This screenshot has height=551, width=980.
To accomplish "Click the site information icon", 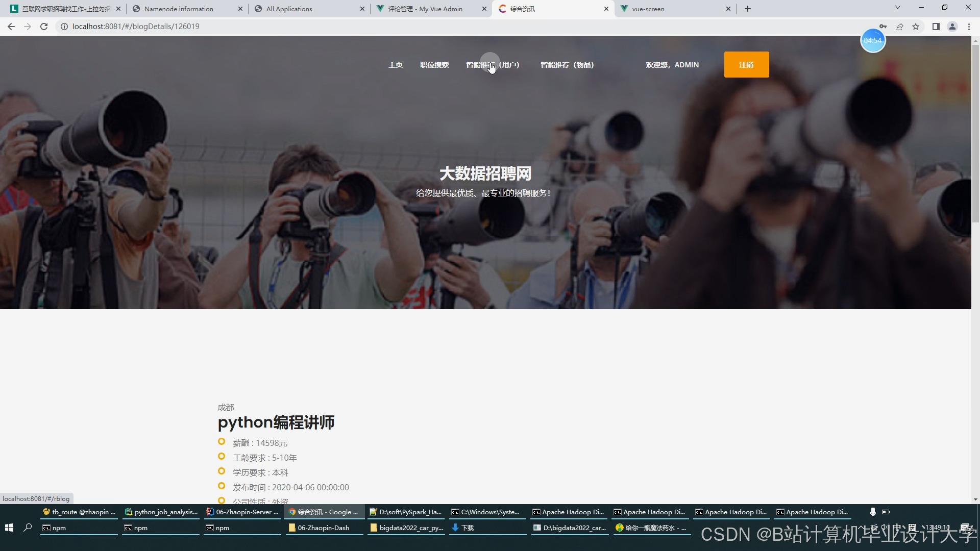I will tap(64, 27).
